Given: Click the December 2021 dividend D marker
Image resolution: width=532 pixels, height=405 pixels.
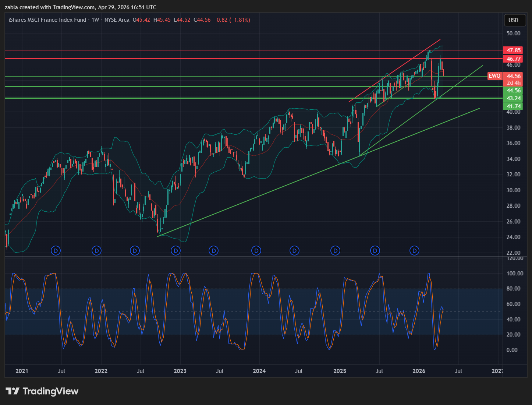Looking at the screenshot, I should click(96, 251).
